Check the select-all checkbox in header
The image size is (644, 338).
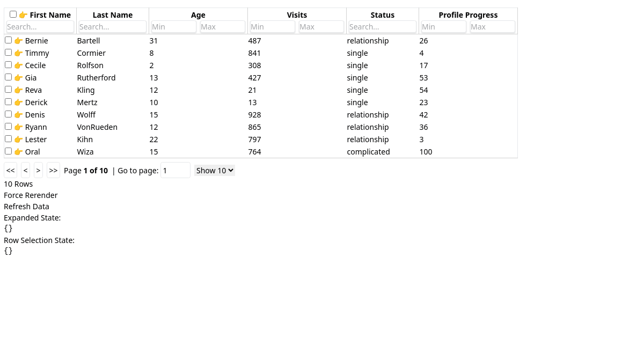[x=13, y=14]
